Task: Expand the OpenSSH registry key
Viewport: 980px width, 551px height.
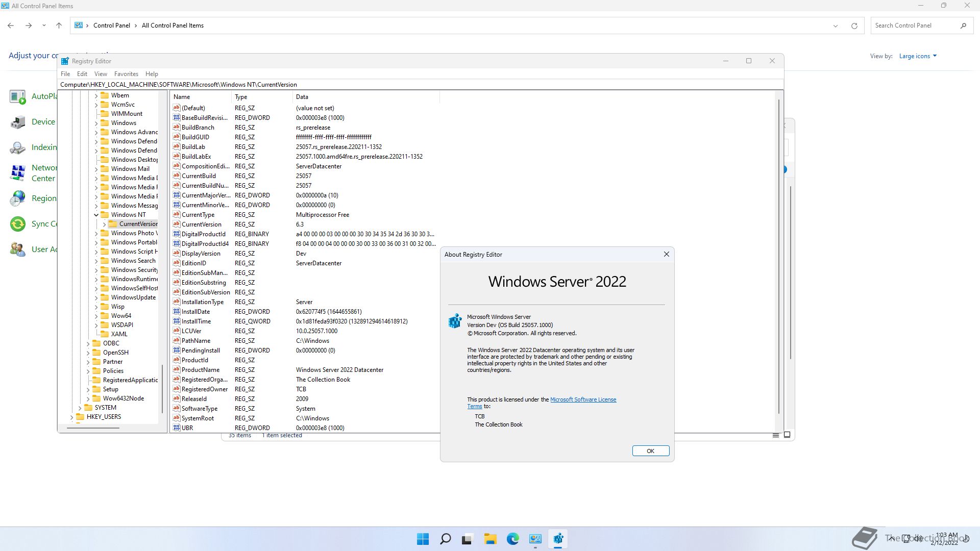Action: [88, 353]
